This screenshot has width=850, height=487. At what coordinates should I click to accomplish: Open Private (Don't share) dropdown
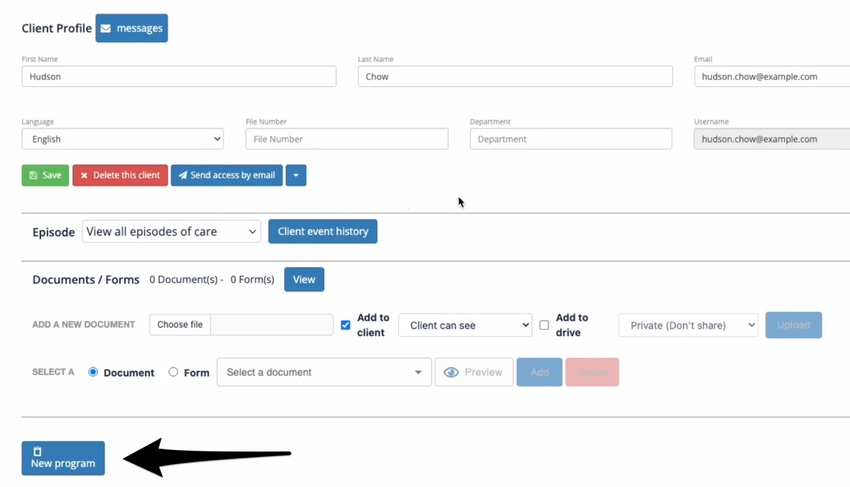tap(688, 325)
